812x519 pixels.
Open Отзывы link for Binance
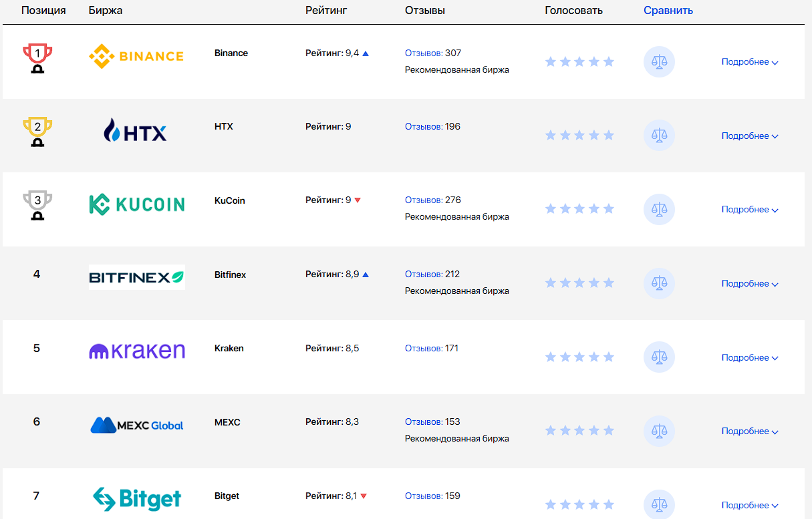coord(424,53)
